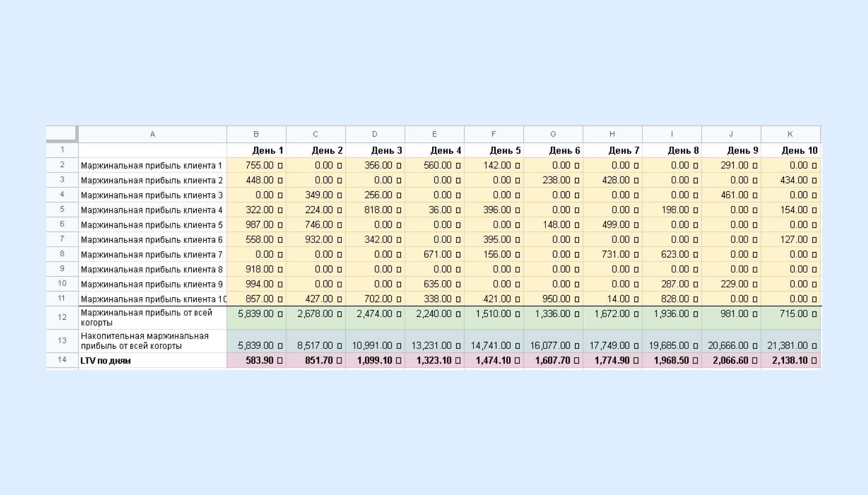Select 'Накопительная маржинальная прибыль' label cell
Viewport: 868px width, 495px height.
(x=152, y=341)
